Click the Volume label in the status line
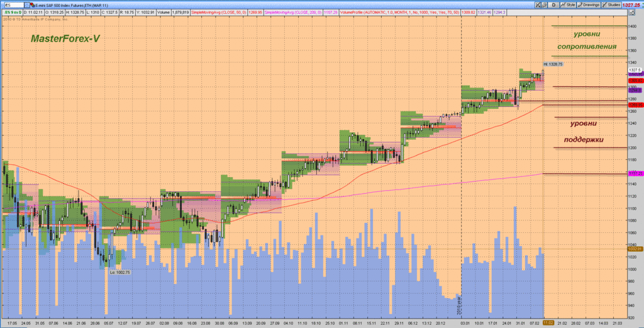 (x=164, y=13)
